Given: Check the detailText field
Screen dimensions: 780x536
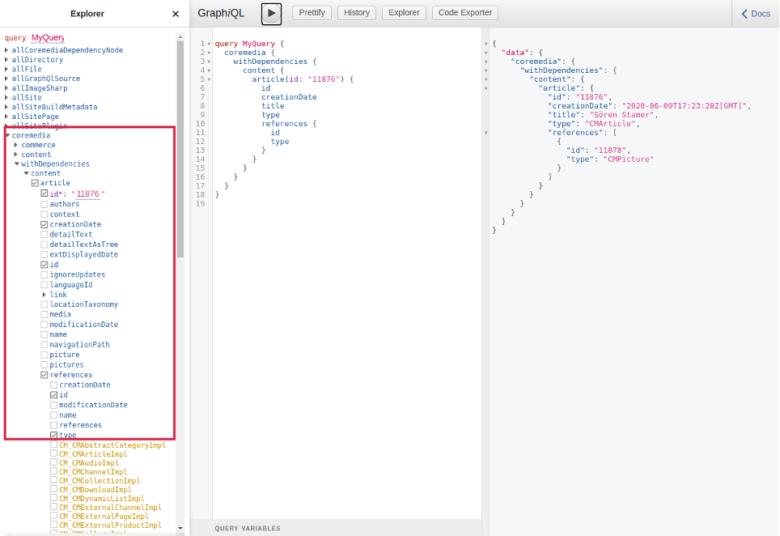Looking at the screenshot, I should [x=44, y=234].
